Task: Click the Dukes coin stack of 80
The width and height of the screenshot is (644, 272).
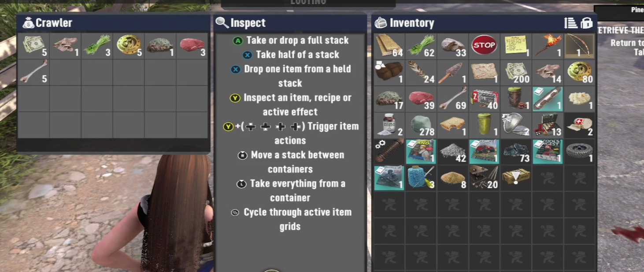Action: click(579, 72)
